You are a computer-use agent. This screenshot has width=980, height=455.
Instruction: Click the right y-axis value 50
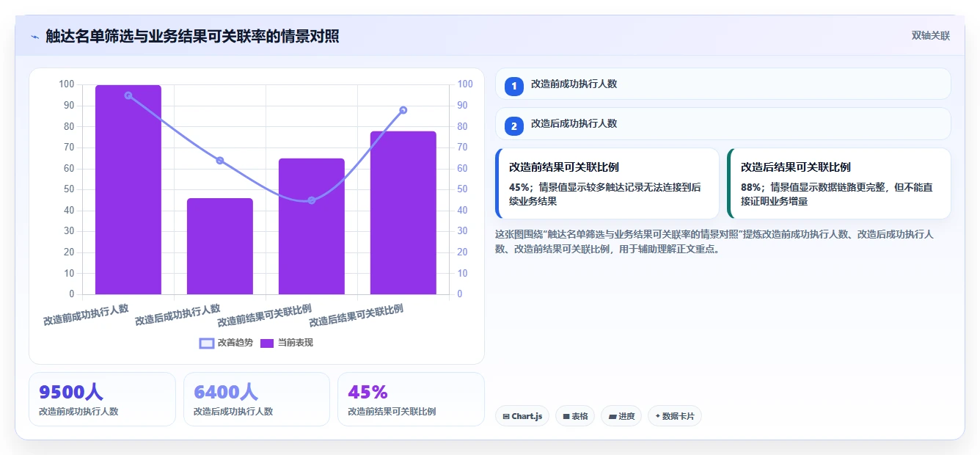tap(463, 189)
